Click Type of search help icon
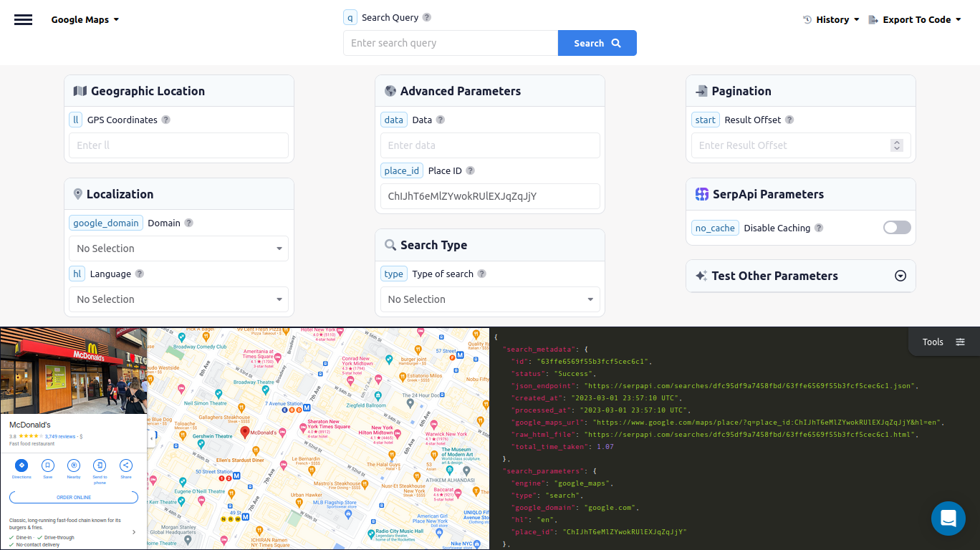Screen dimensions: 980x550 point(482,274)
